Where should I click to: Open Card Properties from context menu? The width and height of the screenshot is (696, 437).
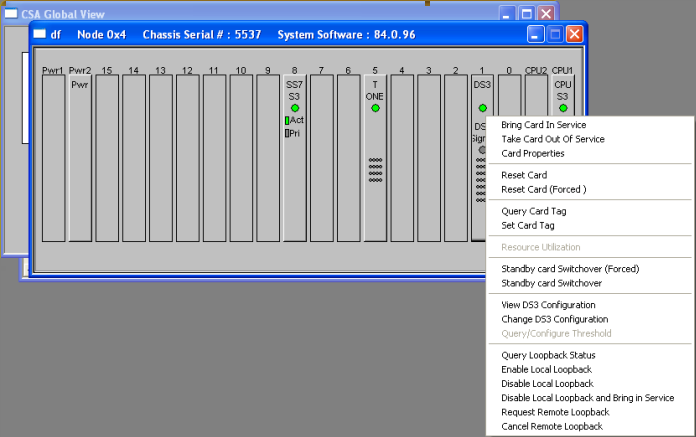coord(532,154)
